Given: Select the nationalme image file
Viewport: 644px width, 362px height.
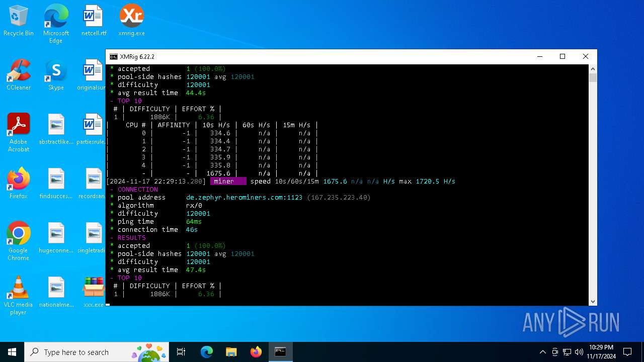Looking at the screenshot, I should coord(56,293).
